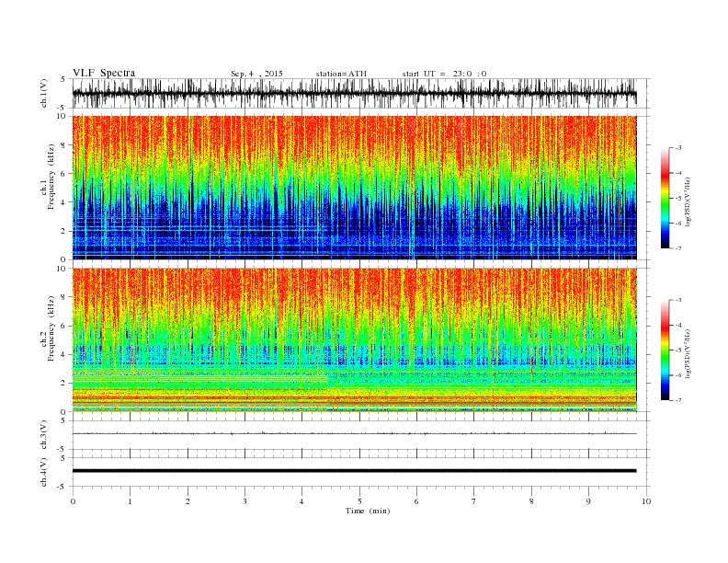
Task: Click the 'VLF Spectra' title text
Action: [x=104, y=73]
